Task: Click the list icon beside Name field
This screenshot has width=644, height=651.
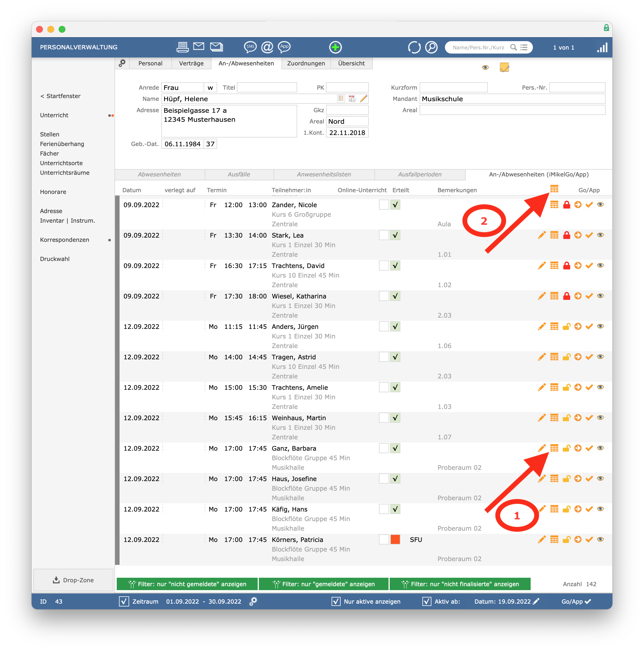Action: [341, 98]
